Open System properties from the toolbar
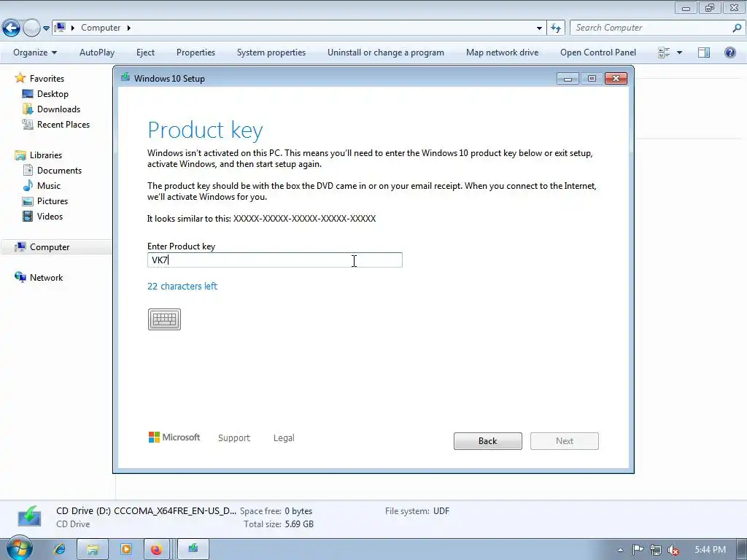This screenshot has width=747, height=560. 271,52
